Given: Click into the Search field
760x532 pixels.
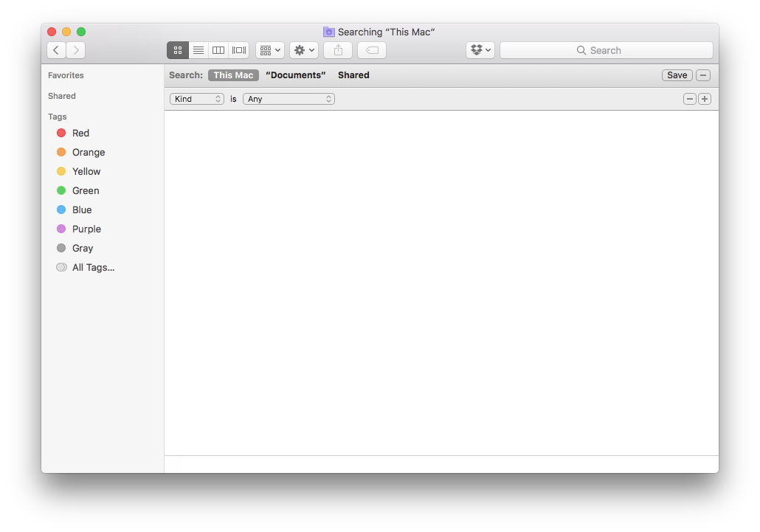Looking at the screenshot, I should [607, 50].
